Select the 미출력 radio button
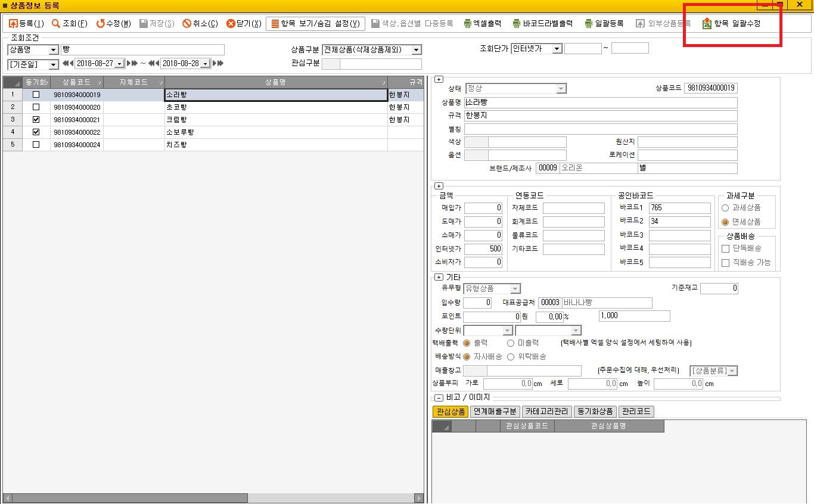This screenshot has height=504, width=814. click(511, 343)
